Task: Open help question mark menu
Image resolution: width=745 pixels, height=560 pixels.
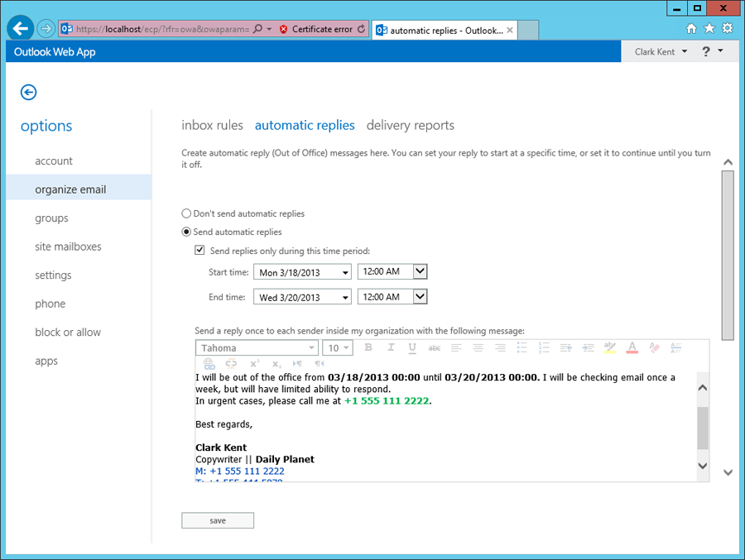Action: pos(712,51)
